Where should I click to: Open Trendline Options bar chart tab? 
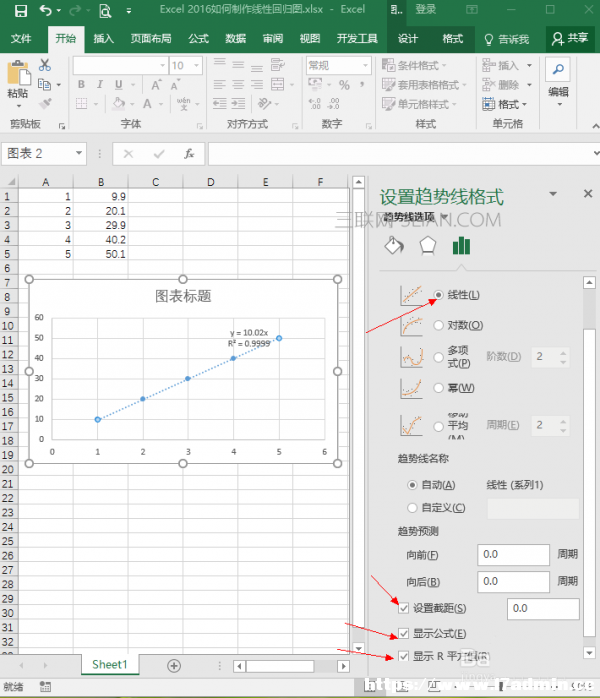tap(461, 246)
